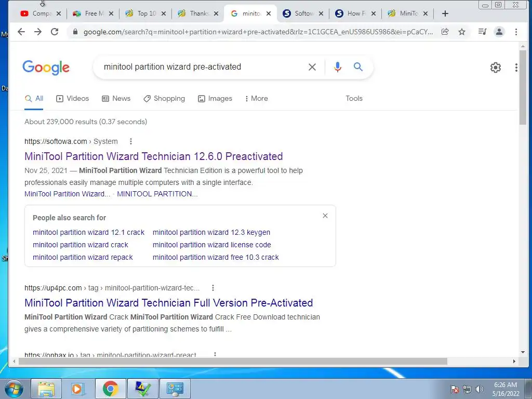Search for minitool partition wizard 12.3 keygen
532x399 pixels.
coord(211,232)
